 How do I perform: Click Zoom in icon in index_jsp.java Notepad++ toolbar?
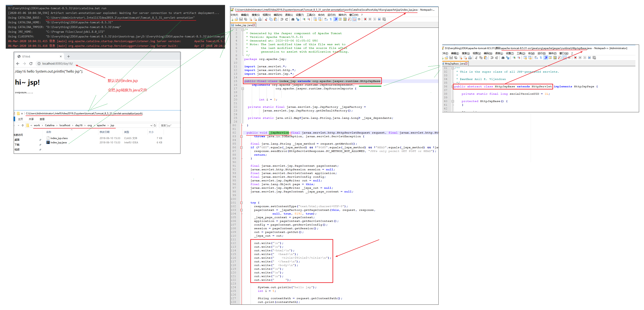click(304, 19)
